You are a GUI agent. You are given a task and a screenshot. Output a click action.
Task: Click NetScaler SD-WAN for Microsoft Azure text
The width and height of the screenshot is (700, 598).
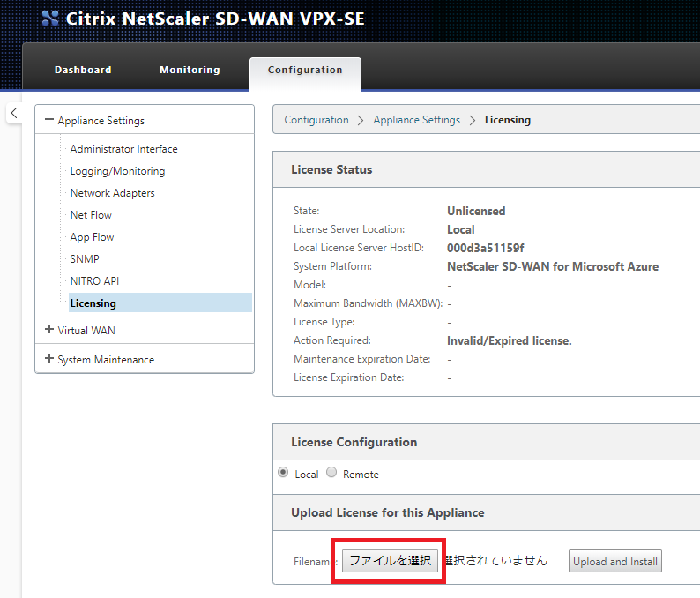point(553,266)
